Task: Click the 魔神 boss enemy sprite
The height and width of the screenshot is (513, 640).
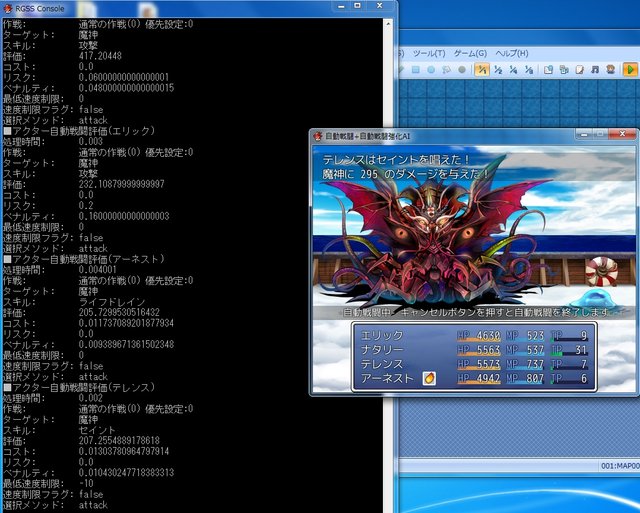Action: tap(433, 233)
